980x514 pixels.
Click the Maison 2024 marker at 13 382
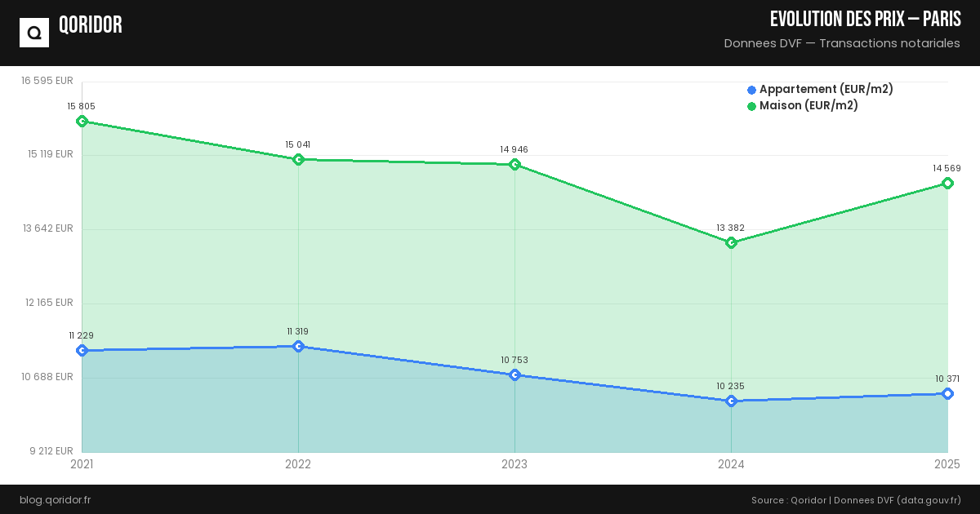tap(731, 242)
